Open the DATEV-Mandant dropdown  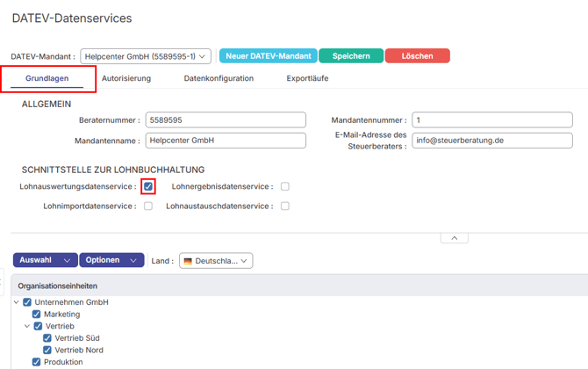146,56
